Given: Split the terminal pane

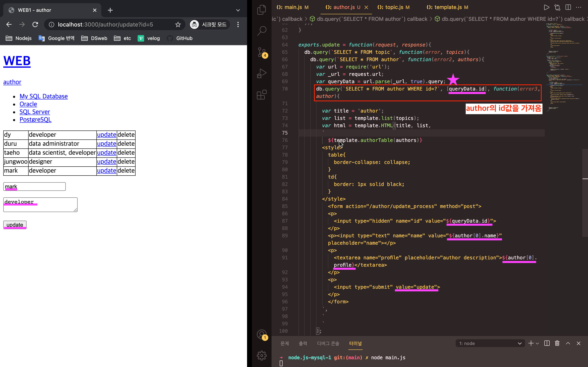Looking at the screenshot, I should coord(547,343).
